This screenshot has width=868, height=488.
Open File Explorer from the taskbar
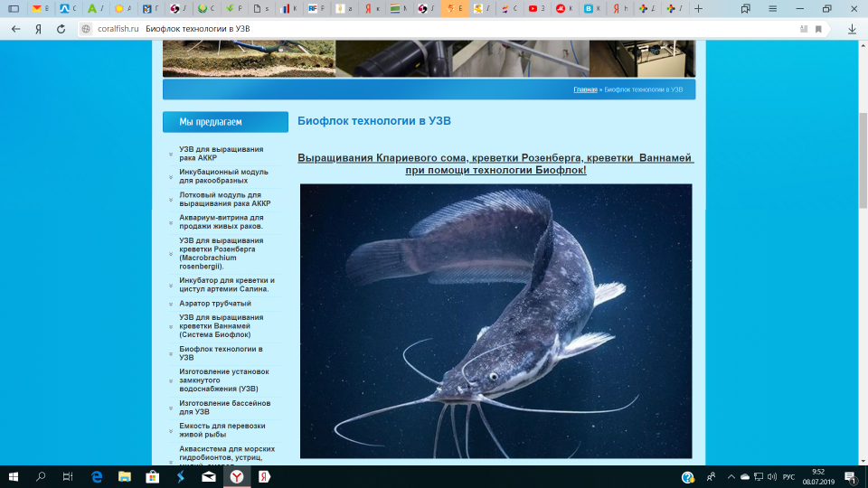coord(125,476)
